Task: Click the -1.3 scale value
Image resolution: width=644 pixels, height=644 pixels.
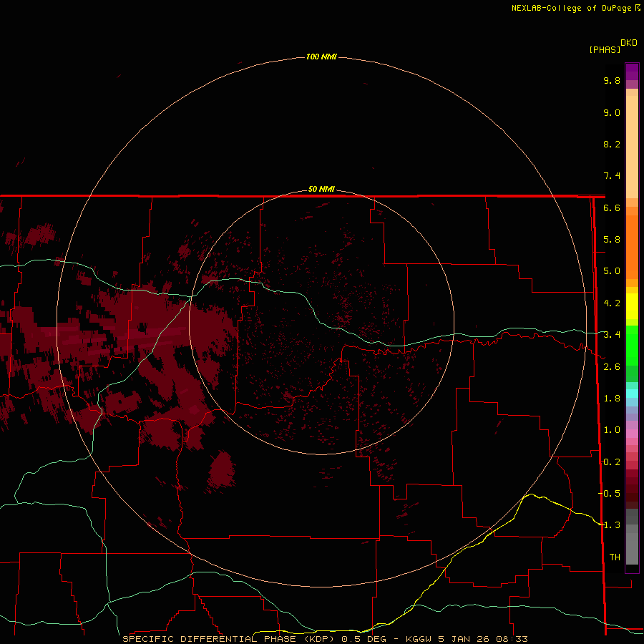Action: click(610, 525)
